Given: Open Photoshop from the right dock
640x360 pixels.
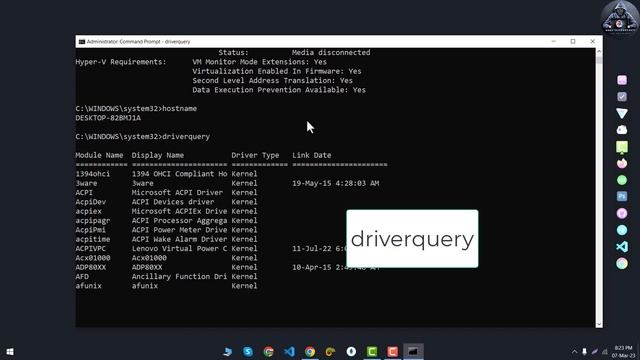Looking at the screenshot, I should coord(622,196).
